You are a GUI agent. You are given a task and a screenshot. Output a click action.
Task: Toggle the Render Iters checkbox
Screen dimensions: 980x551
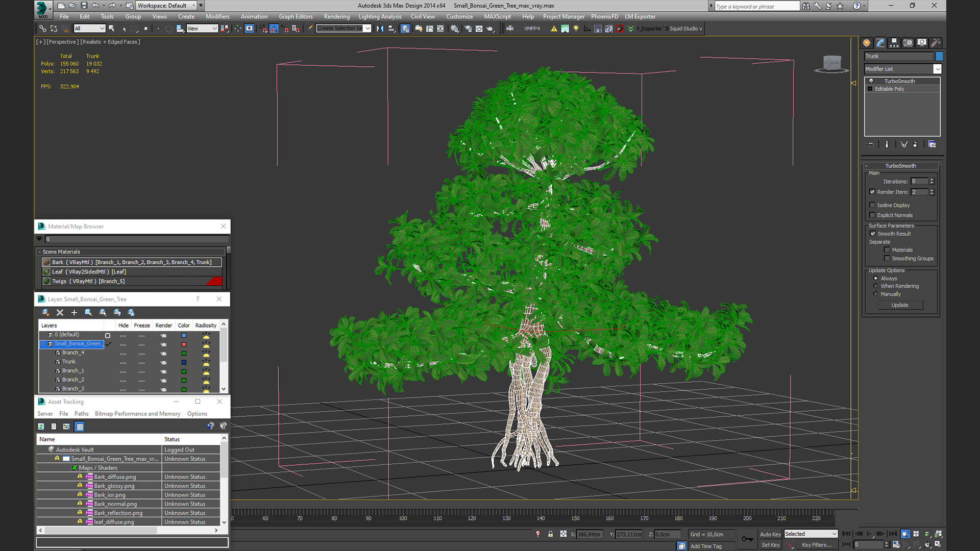(x=872, y=192)
